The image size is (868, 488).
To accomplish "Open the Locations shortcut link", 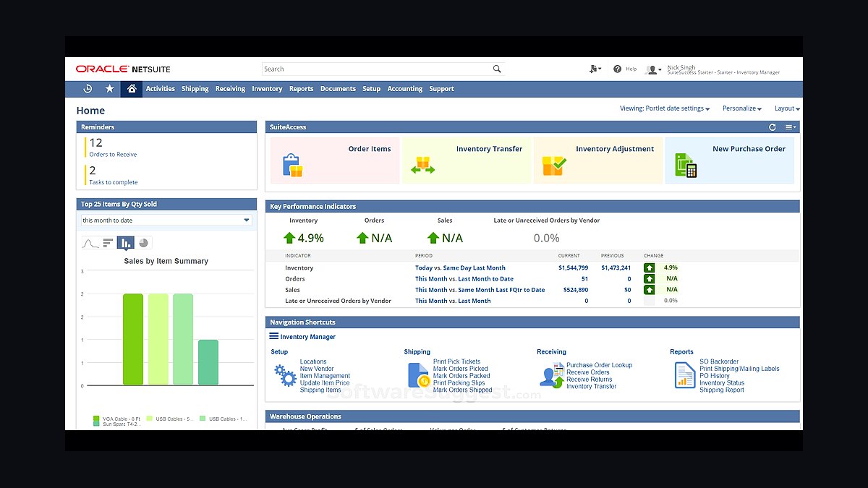I will pos(313,361).
